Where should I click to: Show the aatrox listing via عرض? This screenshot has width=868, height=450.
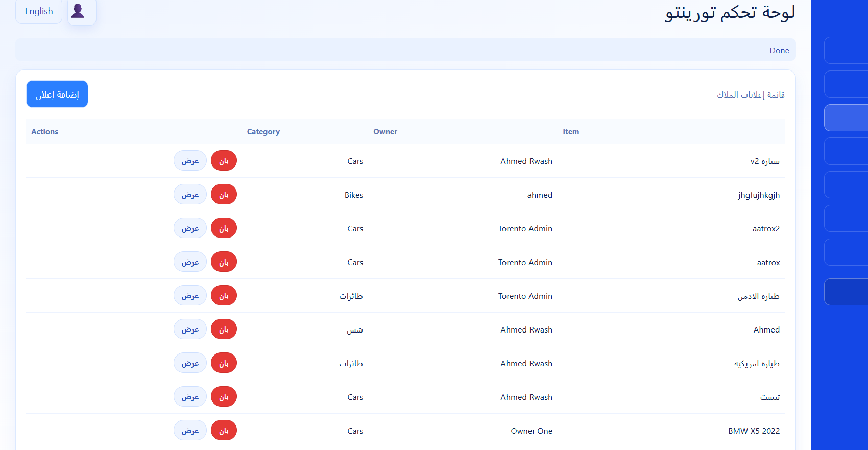(190, 262)
